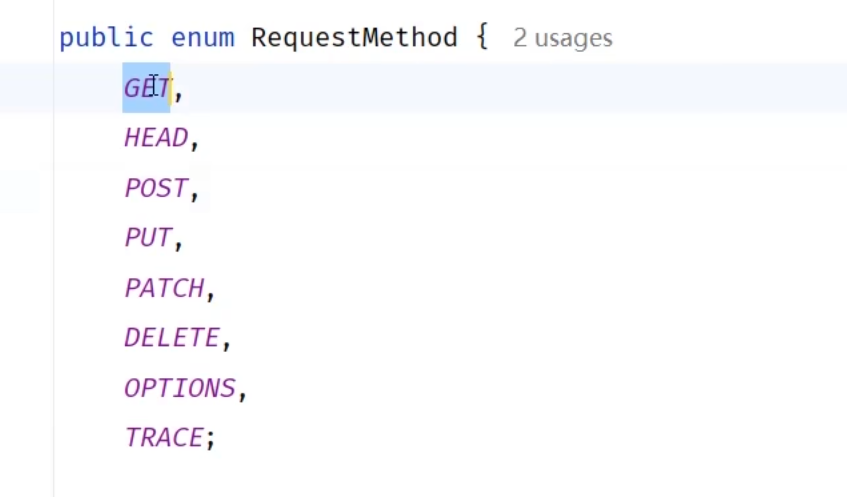Click the comma after OPTIONS
Screen dimensions: 847x497
click(x=243, y=392)
